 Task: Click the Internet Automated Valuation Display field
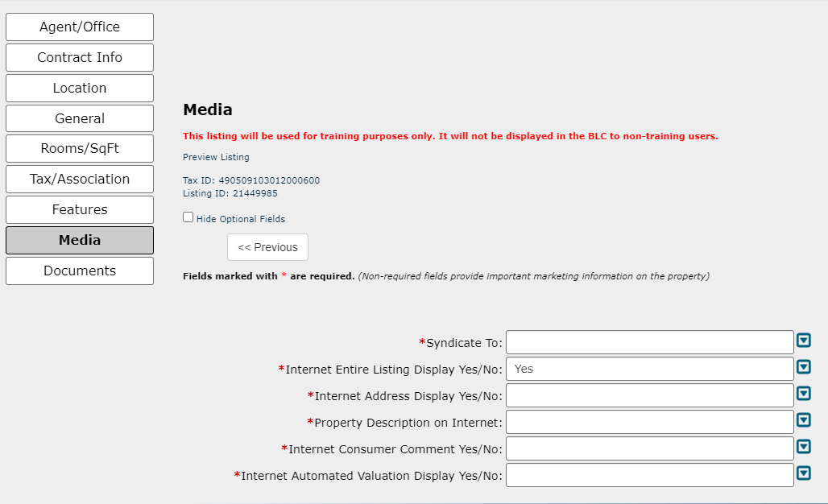click(x=649, y=475)
